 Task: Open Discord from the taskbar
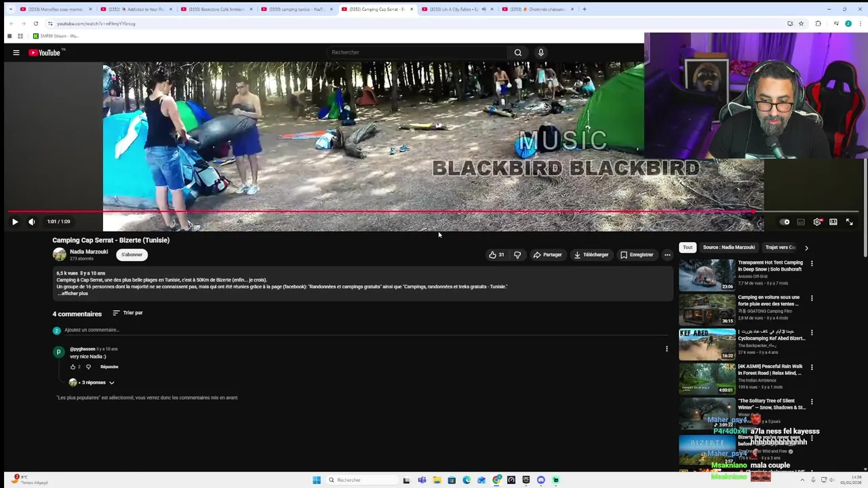pos(541,480)
